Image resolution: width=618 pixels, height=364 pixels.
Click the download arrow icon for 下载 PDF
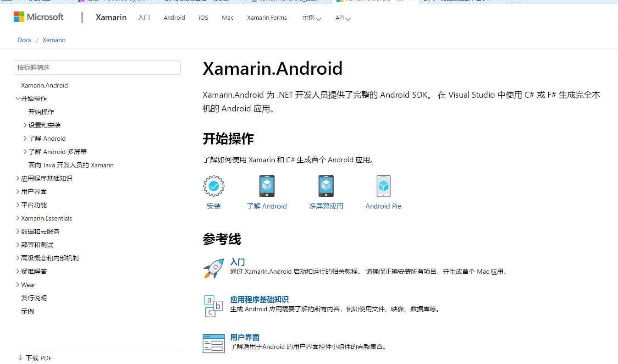pyautogui.click(x=20, y=358)
